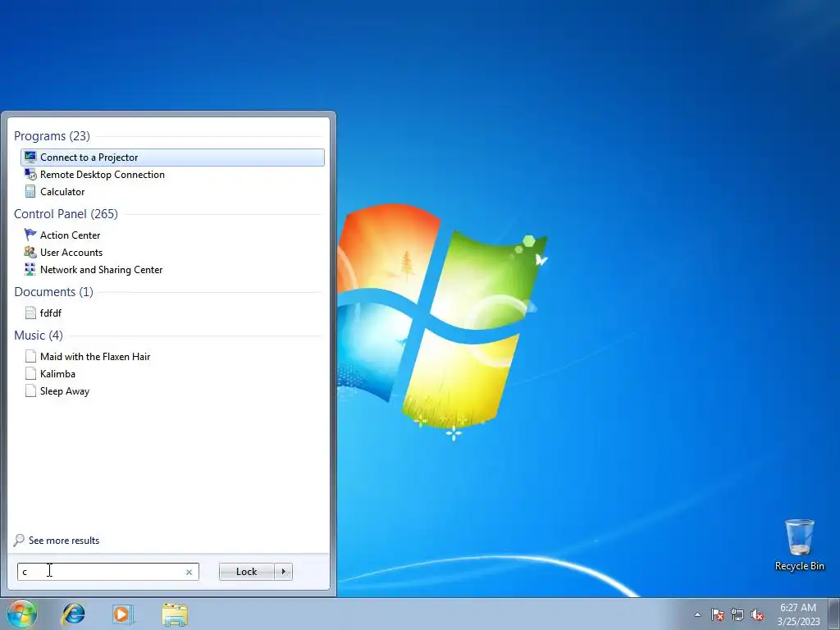Select Maid with the Flaxen Hair file icon
The image size is (840, 630).
coord(30,356)
